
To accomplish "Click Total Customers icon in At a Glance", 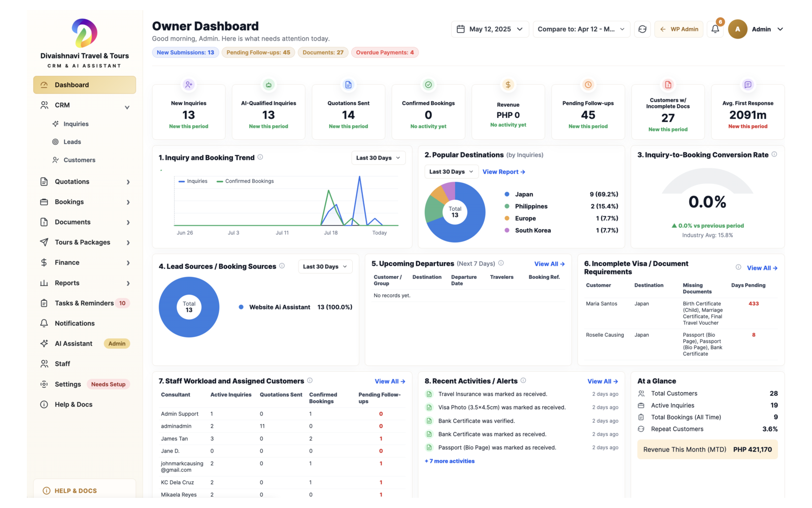I will pos(641,394).
